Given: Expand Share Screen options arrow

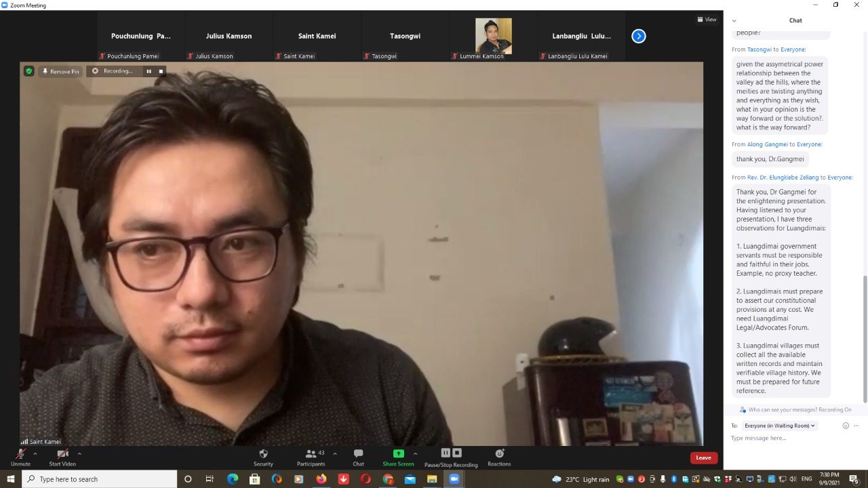Looking at the screenshot, I should 415,453.
